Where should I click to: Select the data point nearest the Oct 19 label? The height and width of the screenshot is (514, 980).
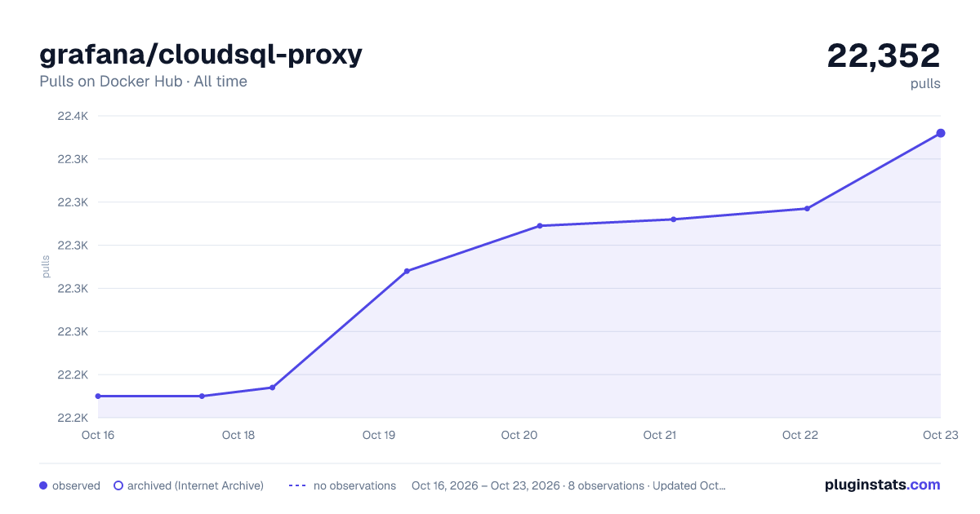(x=407, y=271)
